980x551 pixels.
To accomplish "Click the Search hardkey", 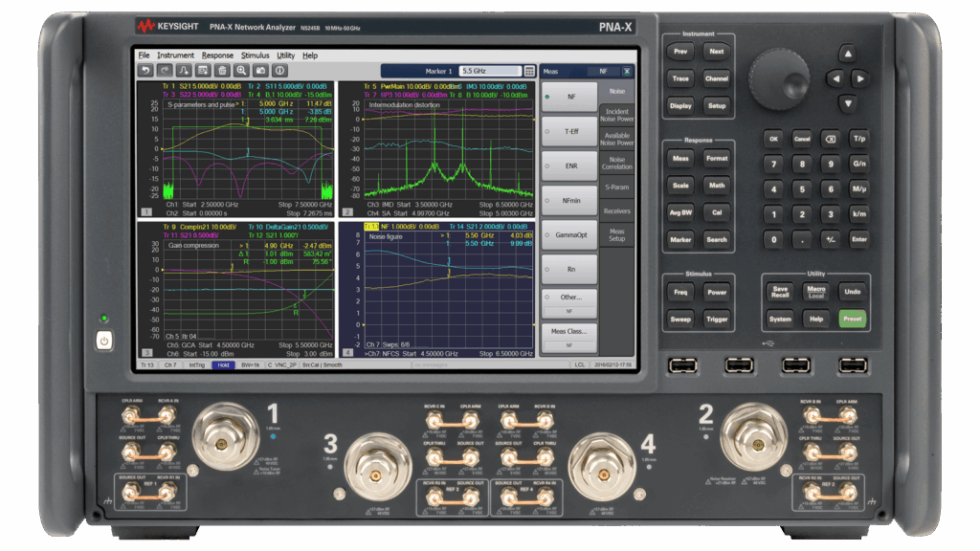I will [717, 239].
